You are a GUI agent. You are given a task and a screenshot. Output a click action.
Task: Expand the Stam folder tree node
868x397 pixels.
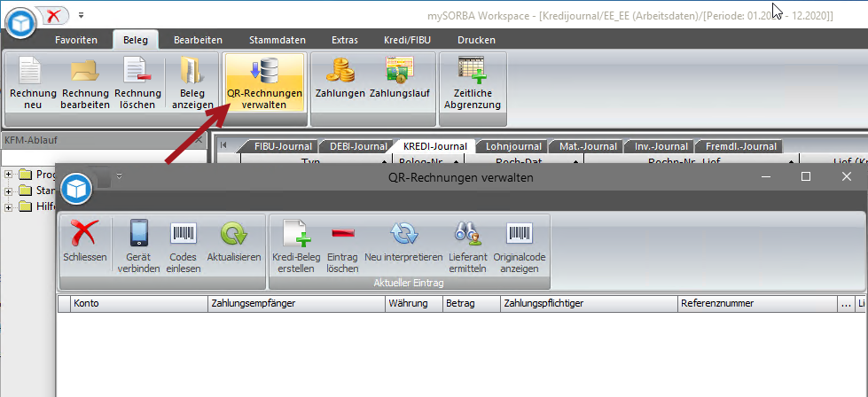point(8,191)
